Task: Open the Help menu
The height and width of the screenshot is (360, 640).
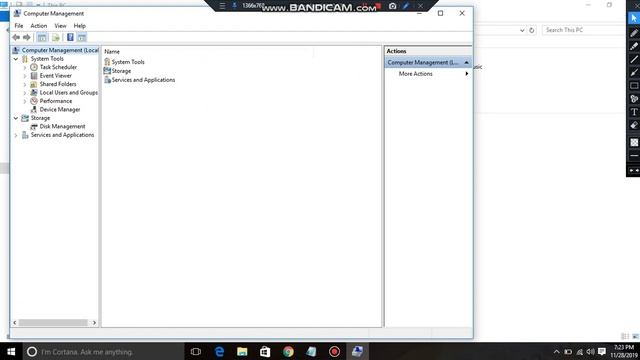Action: (80, 26)
